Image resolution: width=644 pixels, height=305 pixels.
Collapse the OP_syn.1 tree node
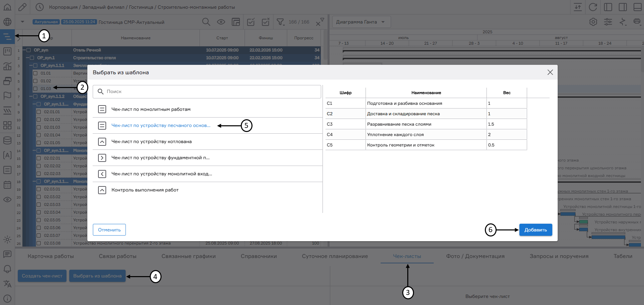tap(28, 58)
